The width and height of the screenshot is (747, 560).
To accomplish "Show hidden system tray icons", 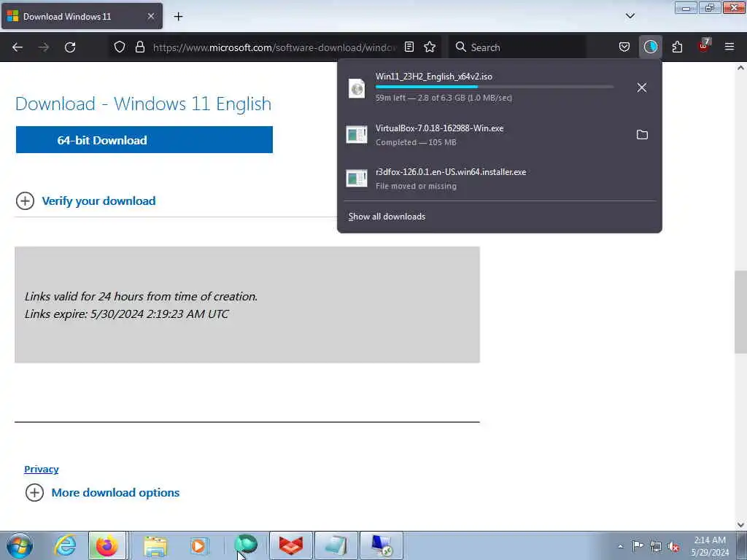I will [x=620, y=546].
